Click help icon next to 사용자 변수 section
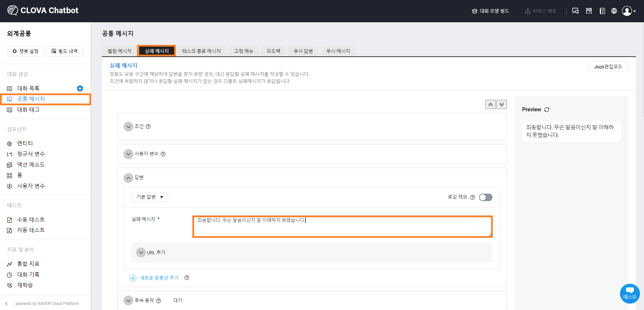 [163, 154]
